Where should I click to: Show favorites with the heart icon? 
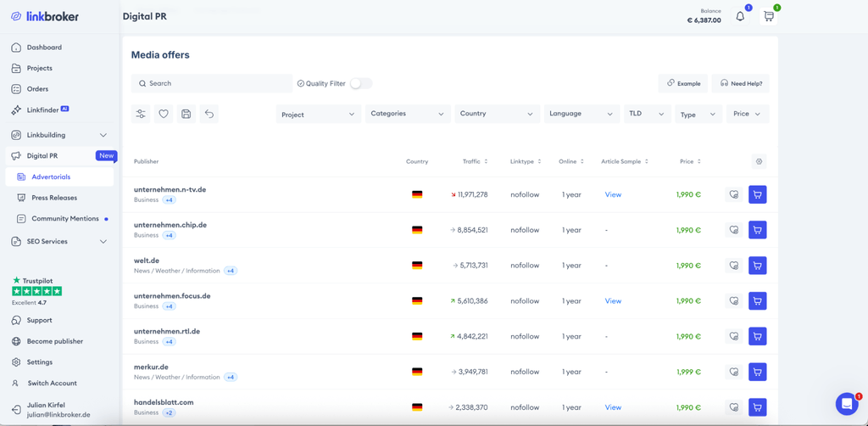[164, 114]
